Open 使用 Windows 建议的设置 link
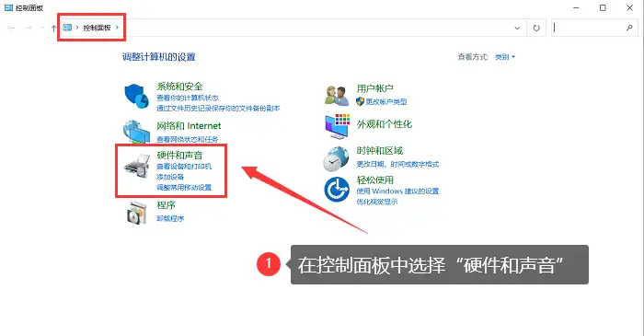This screenshot has height=336, width=644. [397, 191]
